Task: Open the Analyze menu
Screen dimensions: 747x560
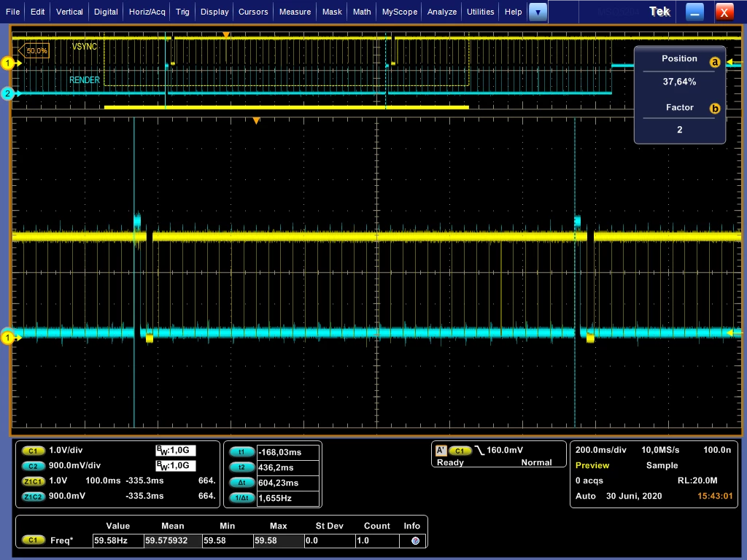Action: tap(441, 12)
